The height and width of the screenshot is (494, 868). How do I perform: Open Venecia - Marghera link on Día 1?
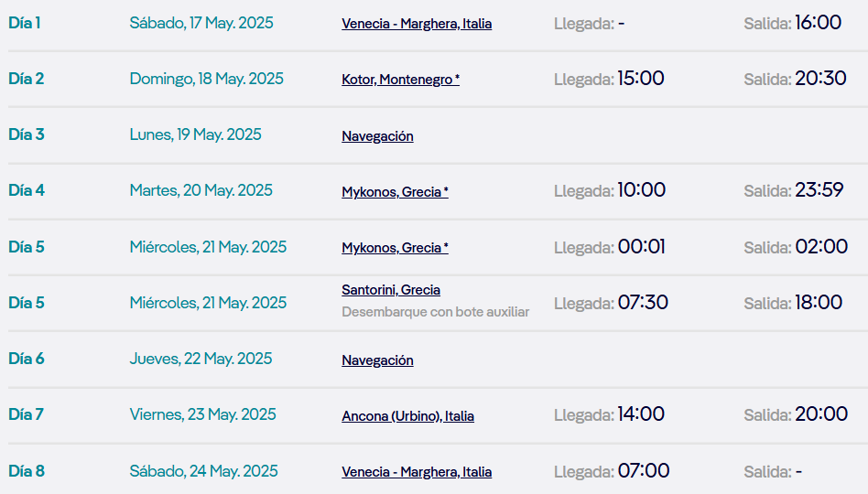(417, 24)
